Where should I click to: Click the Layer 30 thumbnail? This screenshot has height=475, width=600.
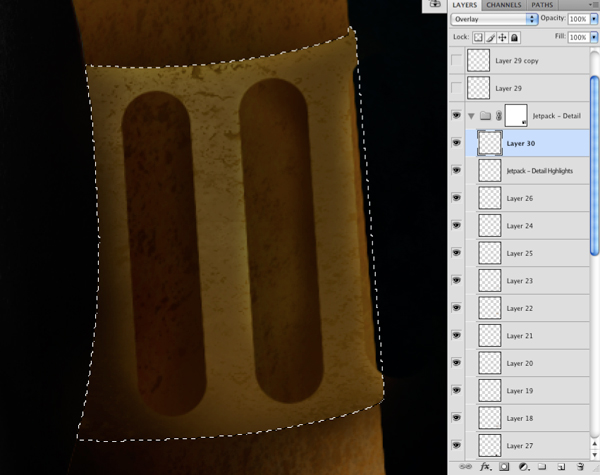490,143
